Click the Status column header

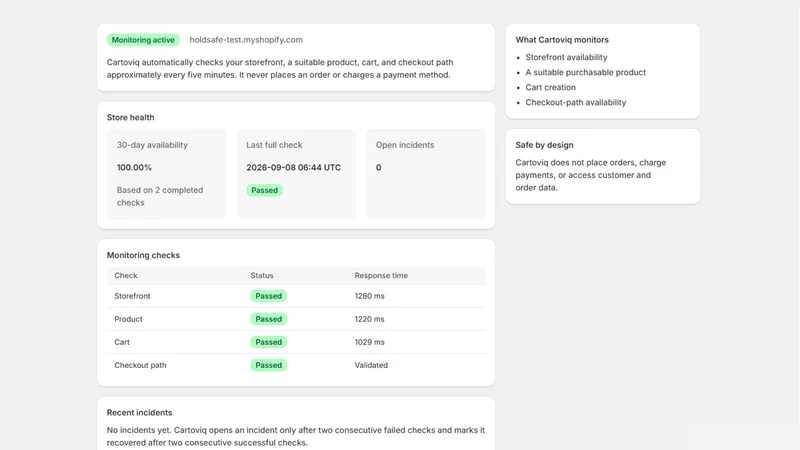pos(262,276)
